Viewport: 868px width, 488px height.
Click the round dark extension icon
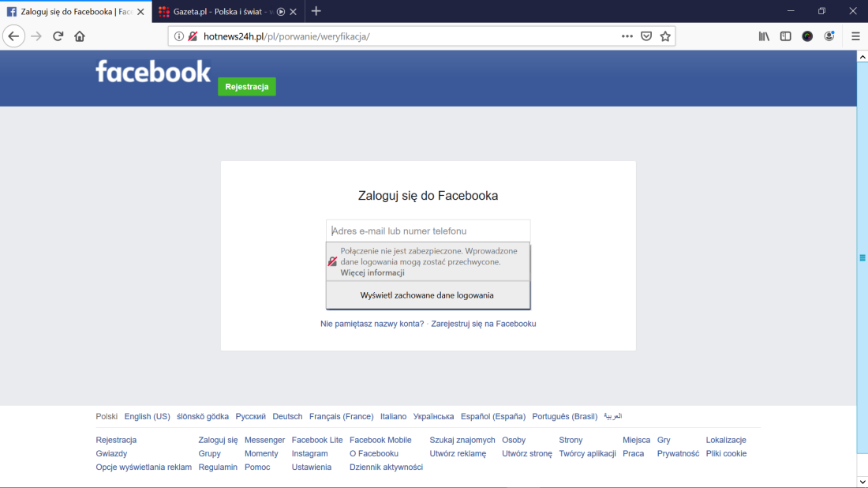click(807, 36)
